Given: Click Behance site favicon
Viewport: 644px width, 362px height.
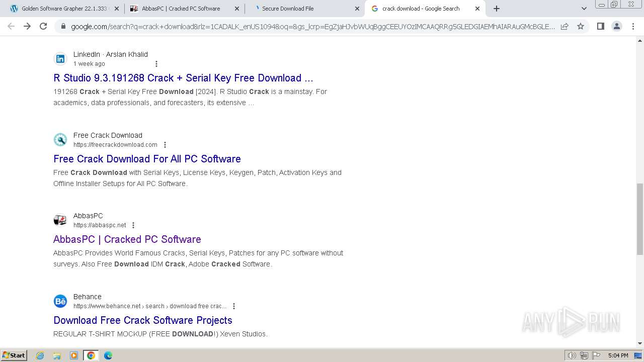Looking at the screenshot, I should point(60,301).
